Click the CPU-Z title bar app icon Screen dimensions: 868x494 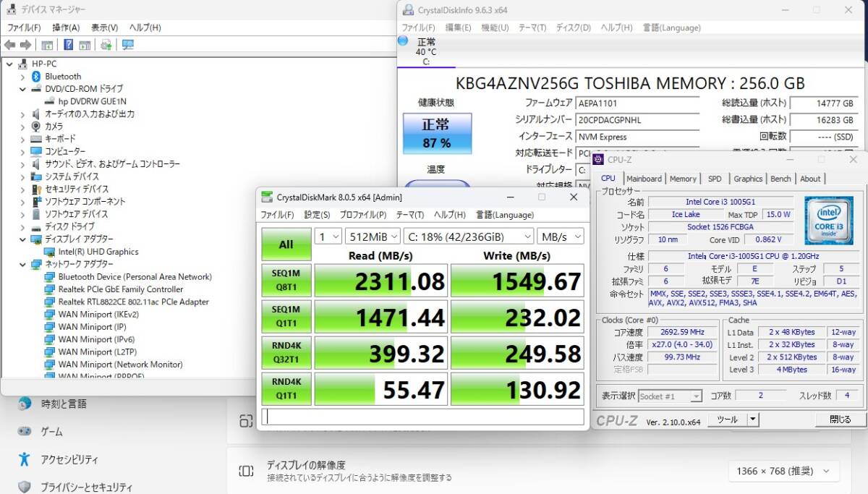pos(599,159)
